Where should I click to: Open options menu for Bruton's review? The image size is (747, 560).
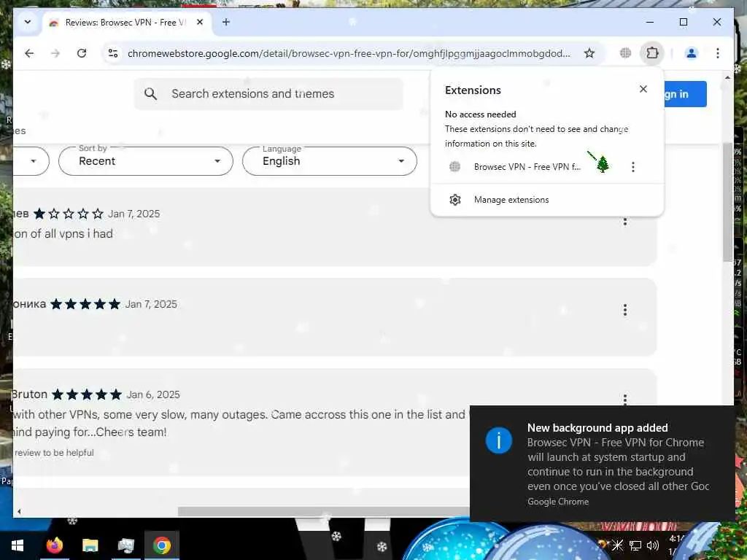point(625,399)
